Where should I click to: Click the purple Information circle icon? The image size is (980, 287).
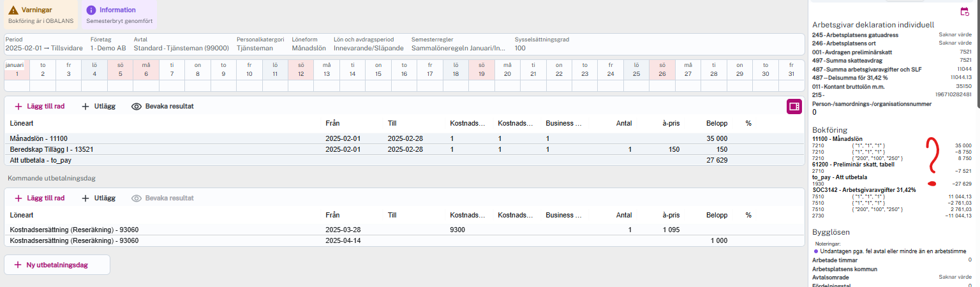91,10
